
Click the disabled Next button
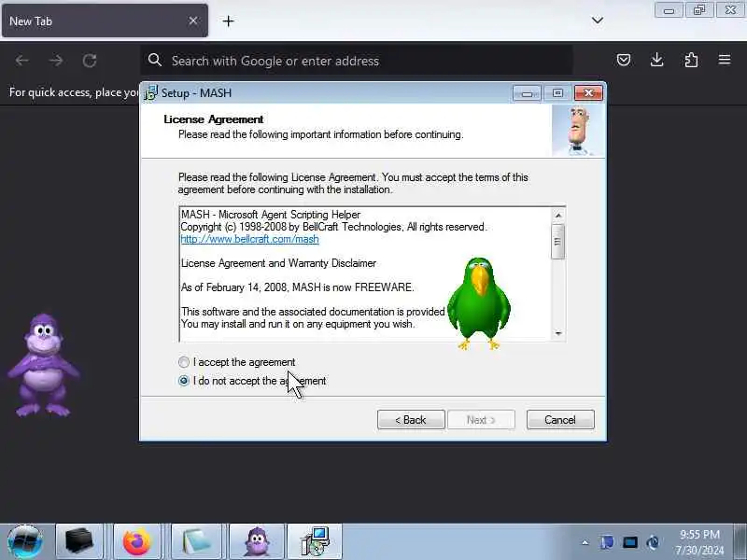coord(481,419)
